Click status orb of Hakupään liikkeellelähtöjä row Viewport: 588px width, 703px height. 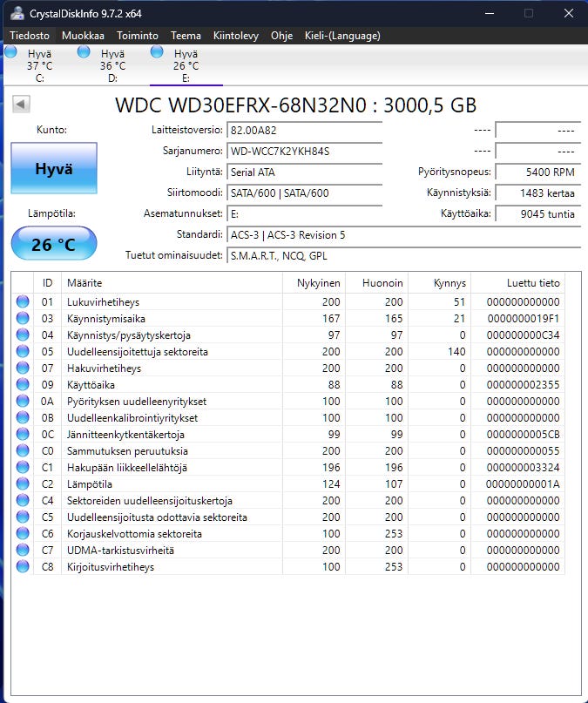23,467
